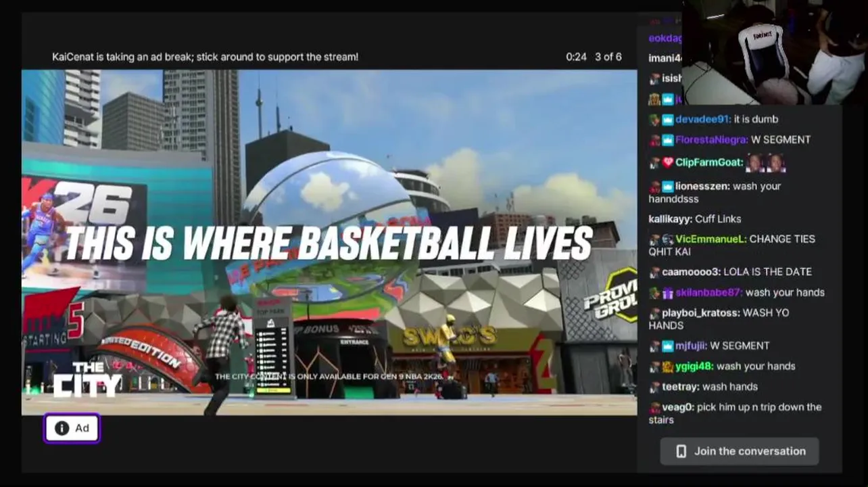Image resolution: width=868 pixels, height=487 pixels.
Task: Click the message 'LOLA IS THE DATE'
Action: click(767, 272)
